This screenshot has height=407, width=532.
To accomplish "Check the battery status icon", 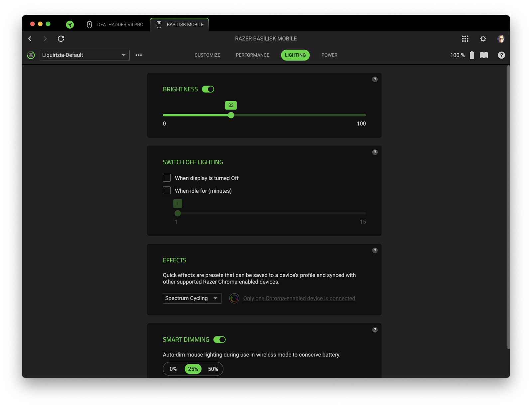I will click(x=472, y=55).
